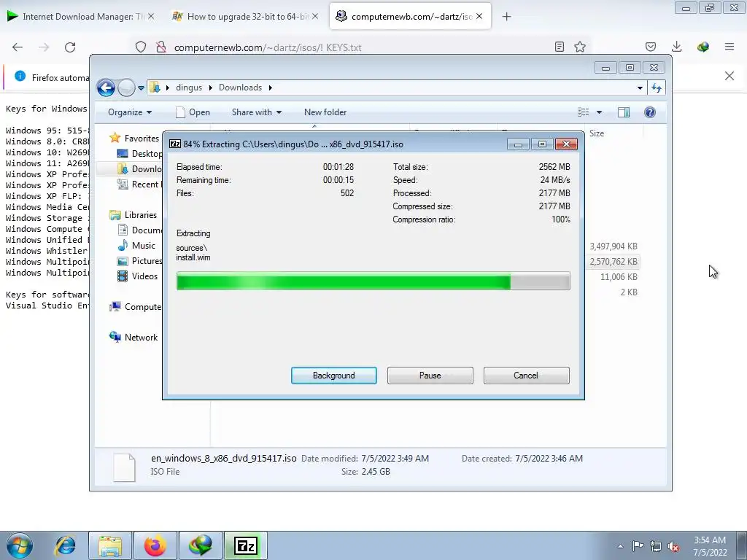The width and height of the screenshot is (747, 560).
Task: Open view options dropdown arrow
Action: (x=600, y=112)
